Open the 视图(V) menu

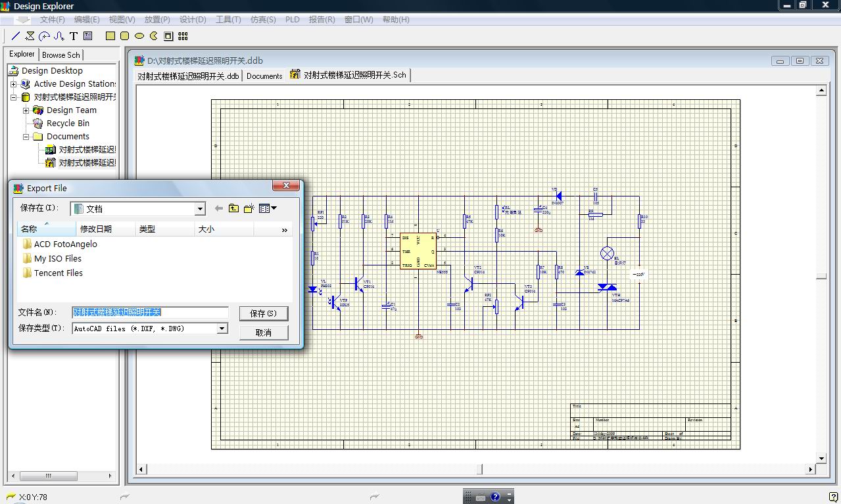pos(122,20)
